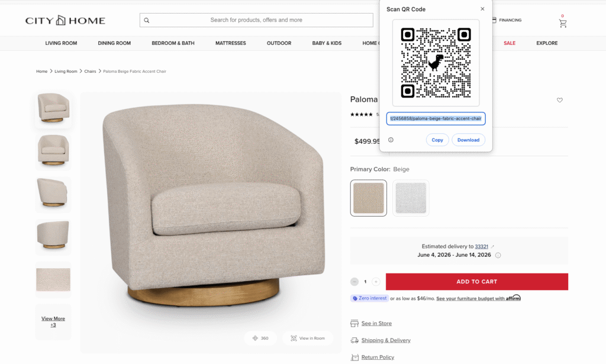Click the Financing link
The height and width of the screenshot is (364, 606).
point(510,20)
